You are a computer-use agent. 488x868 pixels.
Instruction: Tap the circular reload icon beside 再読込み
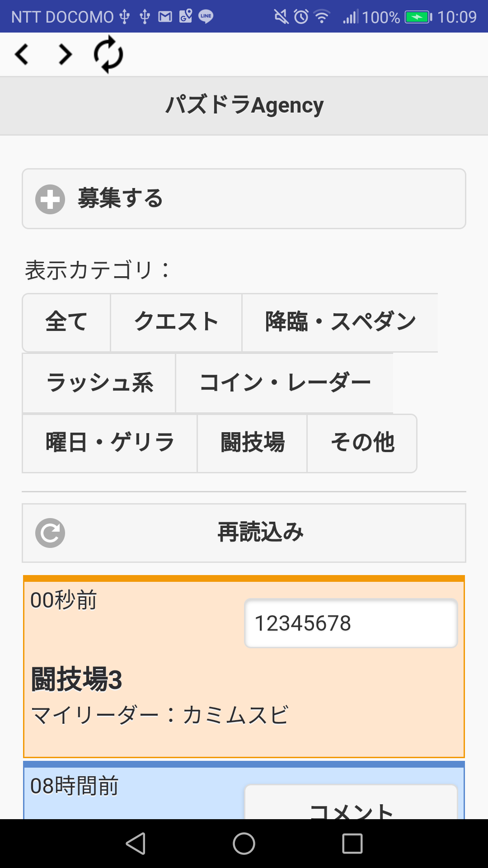(x=50, y=533)
